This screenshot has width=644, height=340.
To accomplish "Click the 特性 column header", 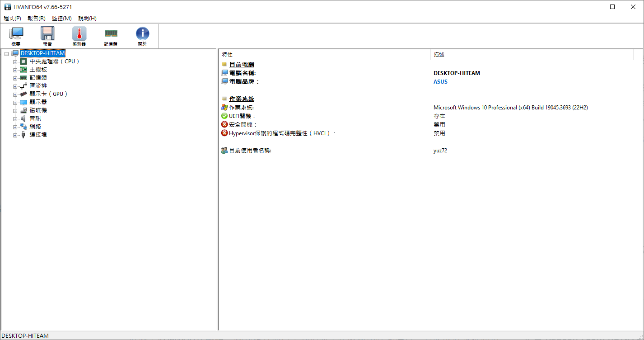I will [x=324, y=55].
